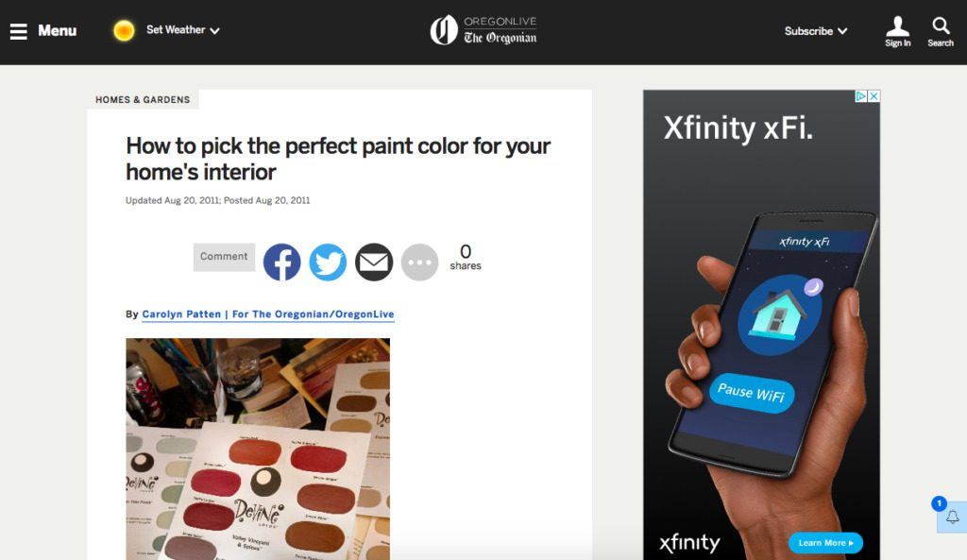Expand the Set Weather dropdown
This screenshot has height=560, width=967.
pyautogui.click(x=182, y=30)
